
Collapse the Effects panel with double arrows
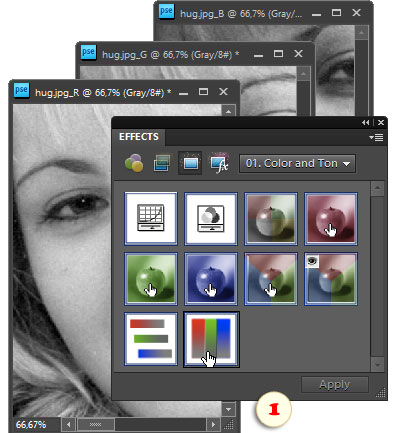click(366, 123)
